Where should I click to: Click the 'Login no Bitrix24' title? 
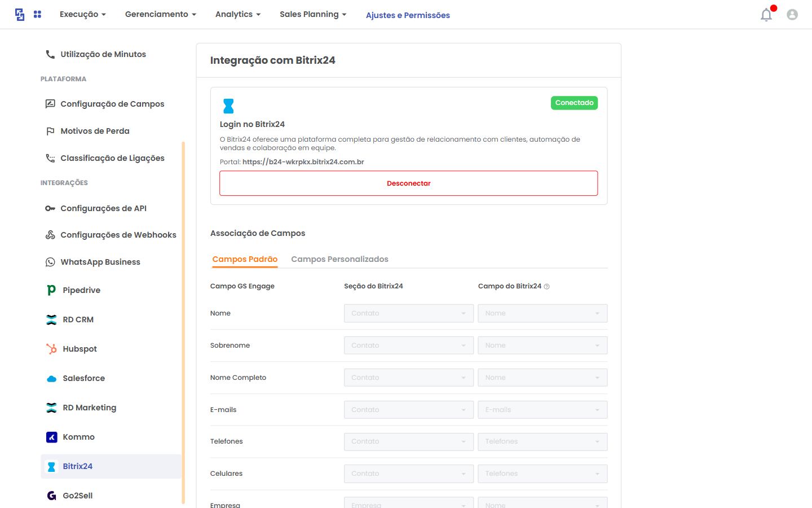pos(252,124)
